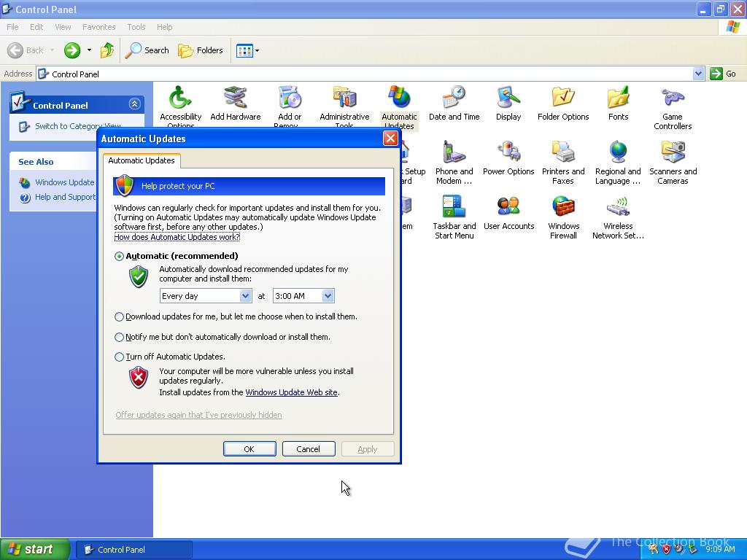Open Taskbar and Start Menu icon

pyautogui.click(x=454, y=217)
